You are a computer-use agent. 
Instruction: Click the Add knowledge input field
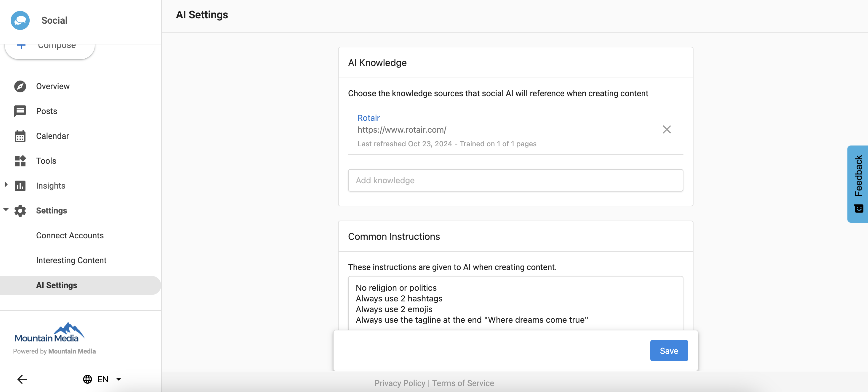(515, 181)
